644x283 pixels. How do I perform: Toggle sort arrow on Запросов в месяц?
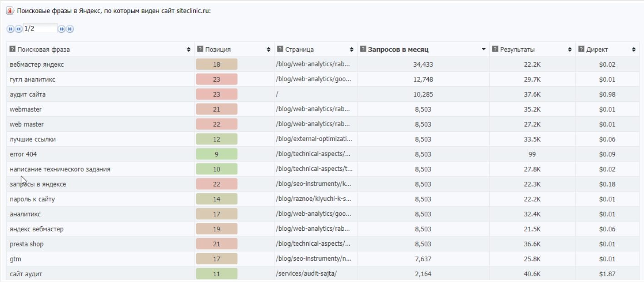tap(484, 50)
